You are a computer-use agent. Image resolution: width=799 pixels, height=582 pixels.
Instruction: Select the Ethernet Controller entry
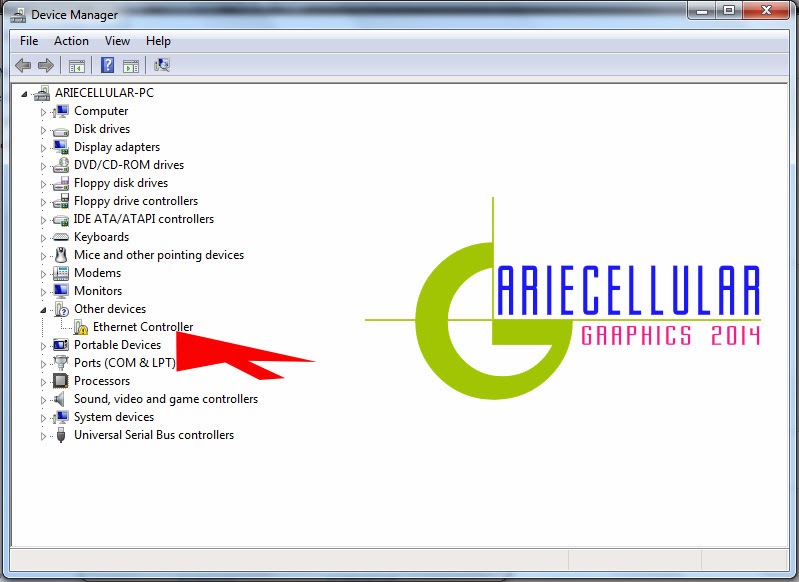click(x=143, y=327)
